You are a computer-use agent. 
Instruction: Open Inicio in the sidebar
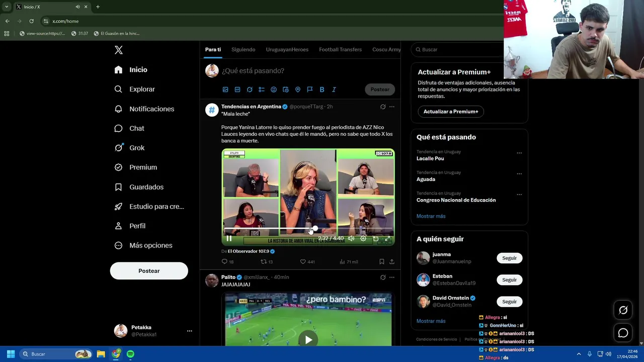pyautogui.click(x=131, y=70)
